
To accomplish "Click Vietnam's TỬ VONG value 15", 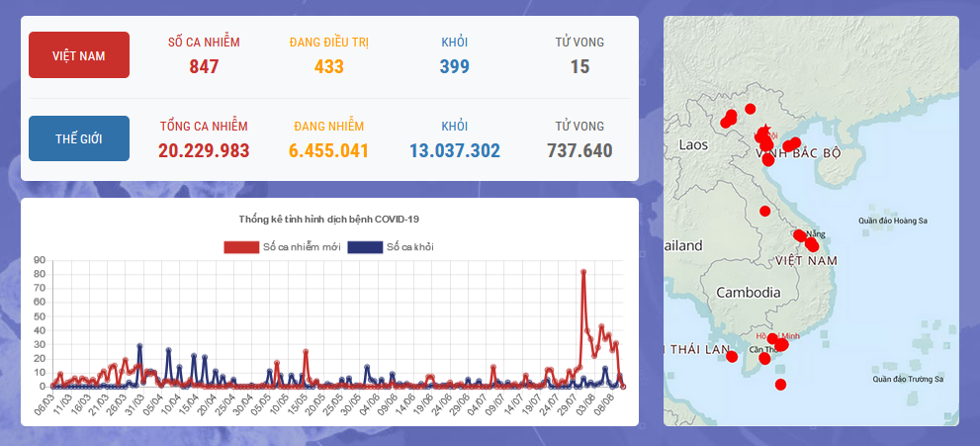I will click(x=579, y=67).
